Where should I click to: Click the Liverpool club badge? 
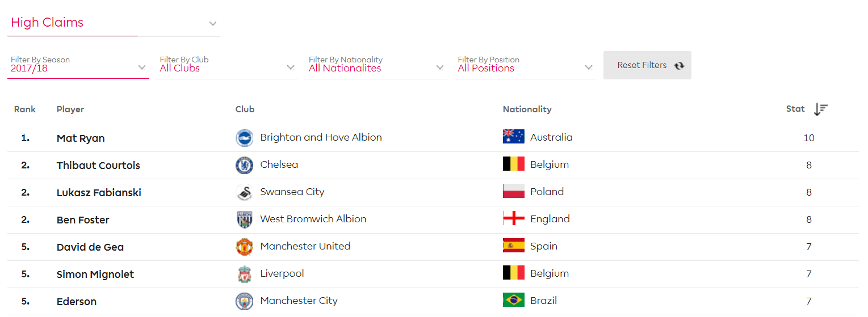244,274
